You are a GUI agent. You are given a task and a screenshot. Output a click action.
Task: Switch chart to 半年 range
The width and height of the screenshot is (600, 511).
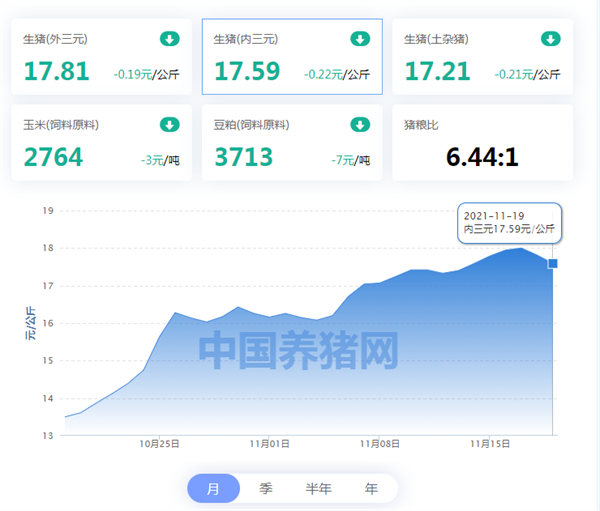click(x=318, y=488)
